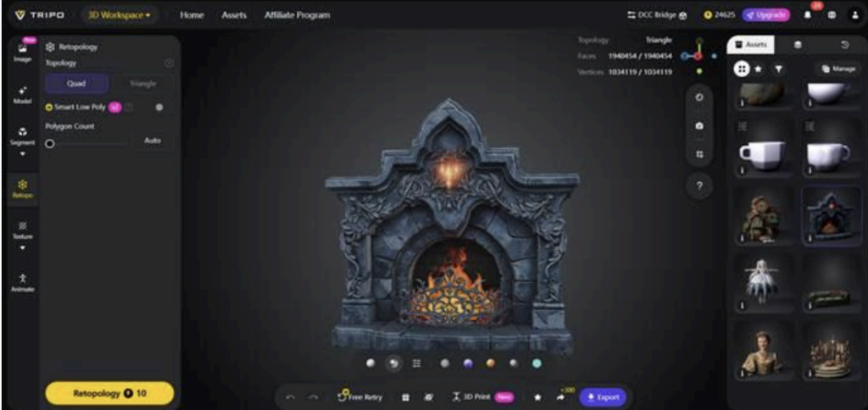The image size is (868, 410).
Task: Open the Affiliate Program page
Action: [297, 15]
